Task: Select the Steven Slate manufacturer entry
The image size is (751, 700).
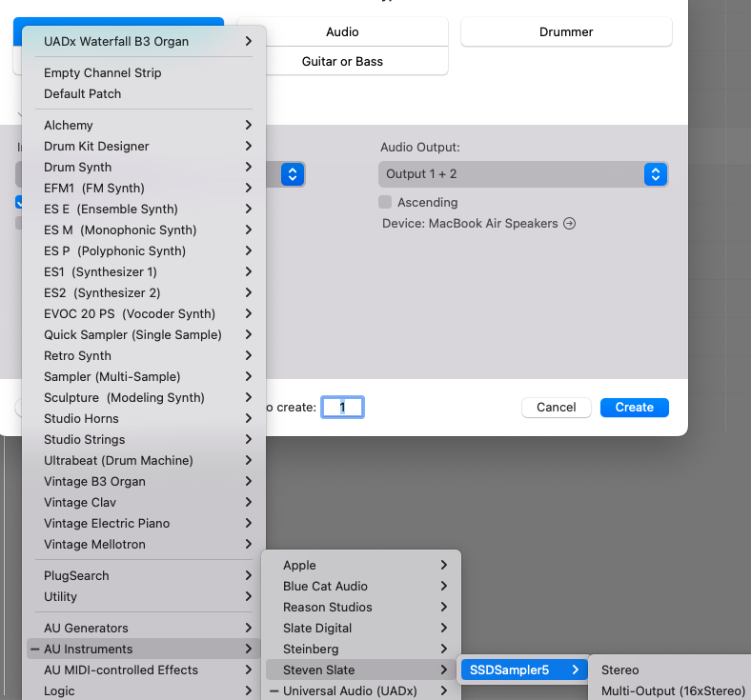Action: [x=363, y=670]
